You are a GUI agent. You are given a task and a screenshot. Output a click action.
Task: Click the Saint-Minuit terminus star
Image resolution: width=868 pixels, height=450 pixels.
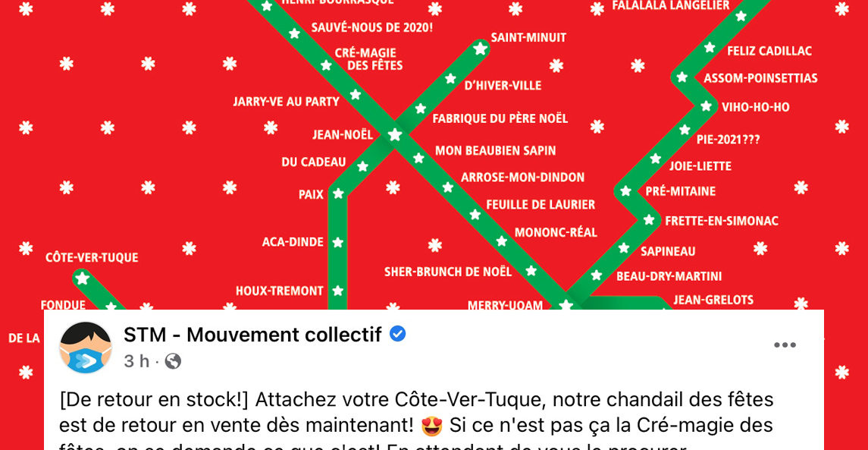click(480, 49)
